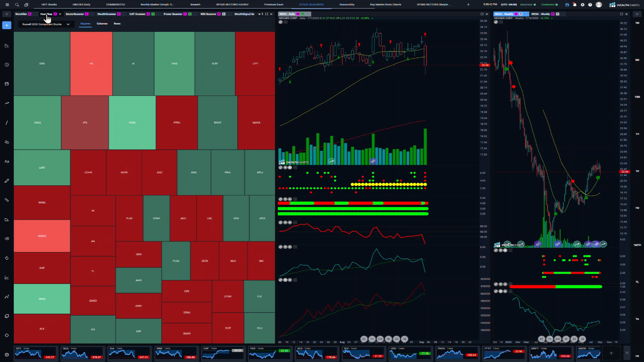Collapse right panel with double-right arrows
644x362 pixels.
pos(637,14)
